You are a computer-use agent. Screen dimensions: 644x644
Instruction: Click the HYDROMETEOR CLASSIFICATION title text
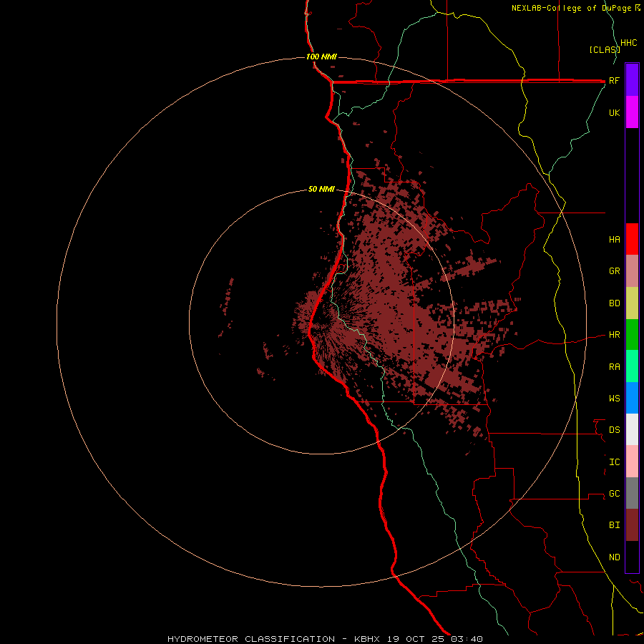tap(251, 639)
